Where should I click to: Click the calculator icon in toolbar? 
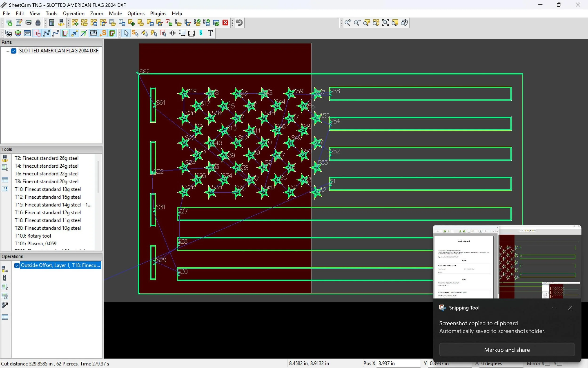click(52, 23)
